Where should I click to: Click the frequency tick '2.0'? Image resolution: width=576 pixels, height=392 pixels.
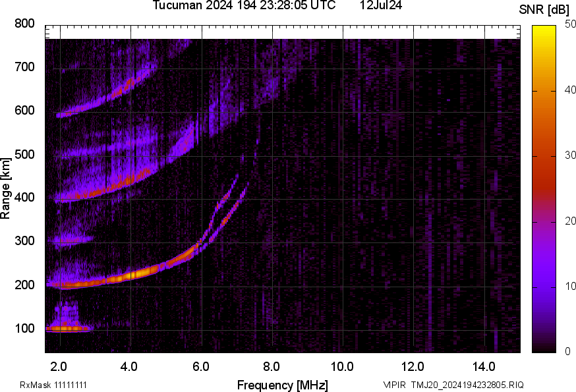[59, 367]
